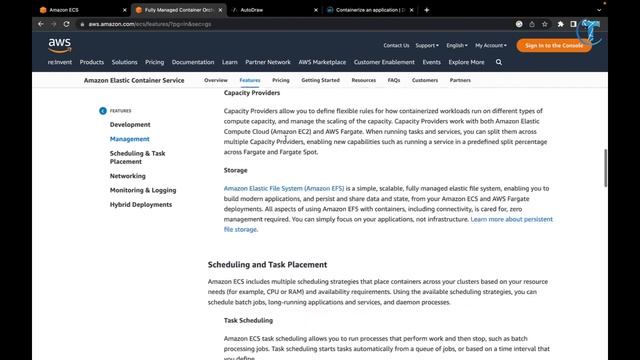Screen dimensions: 640x360
Task: Close the Containerize an application tab
Action: point(411,10)
